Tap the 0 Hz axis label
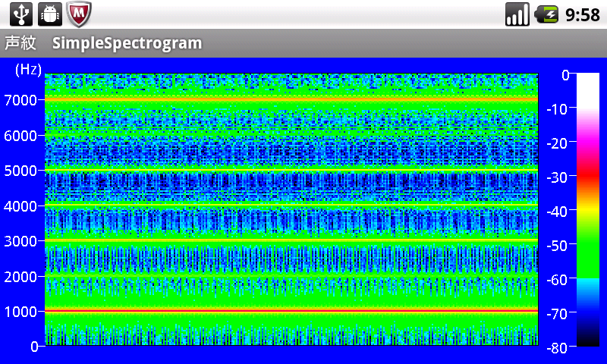 point(34,347)
